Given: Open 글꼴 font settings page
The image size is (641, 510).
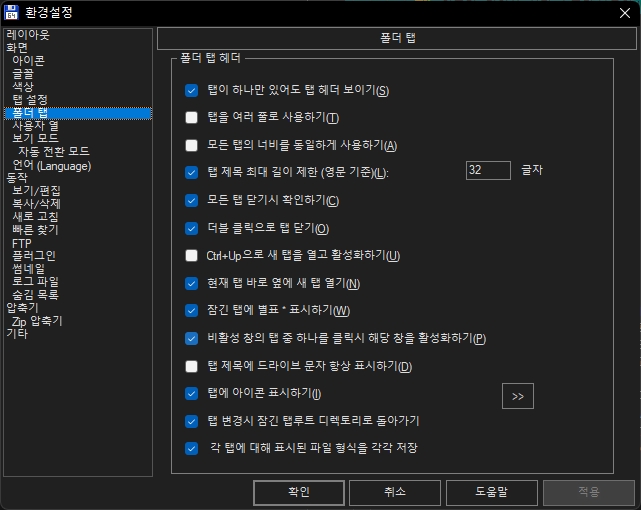Looking at the screenshot, I should pos(23,74).
